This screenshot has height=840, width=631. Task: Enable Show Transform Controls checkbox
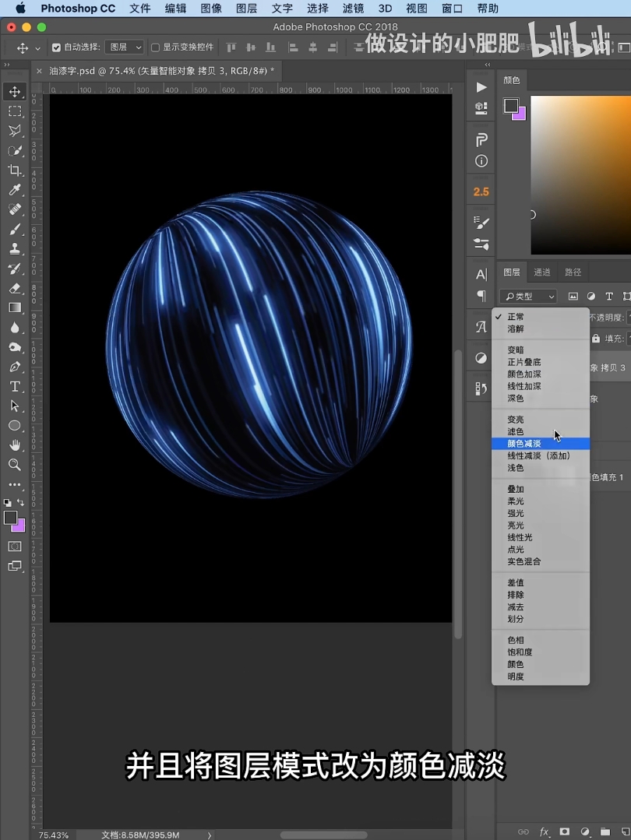156,47
